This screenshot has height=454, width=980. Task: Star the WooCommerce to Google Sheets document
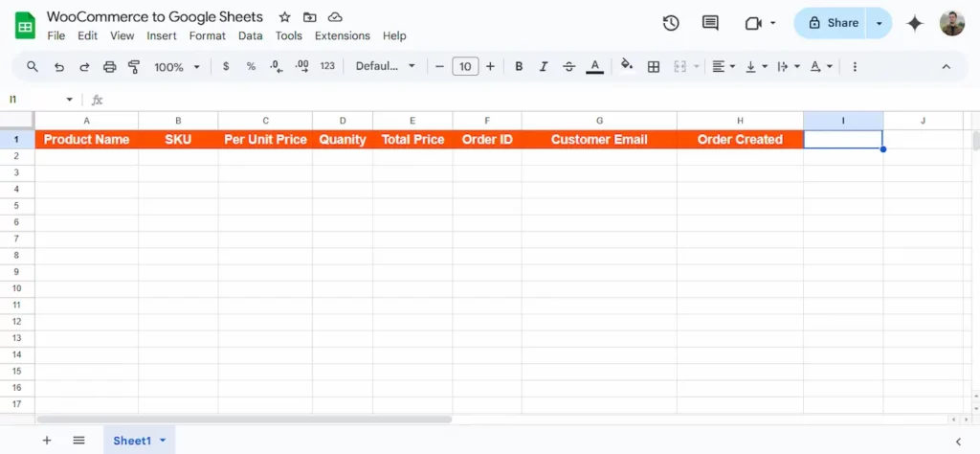point(284,17)
